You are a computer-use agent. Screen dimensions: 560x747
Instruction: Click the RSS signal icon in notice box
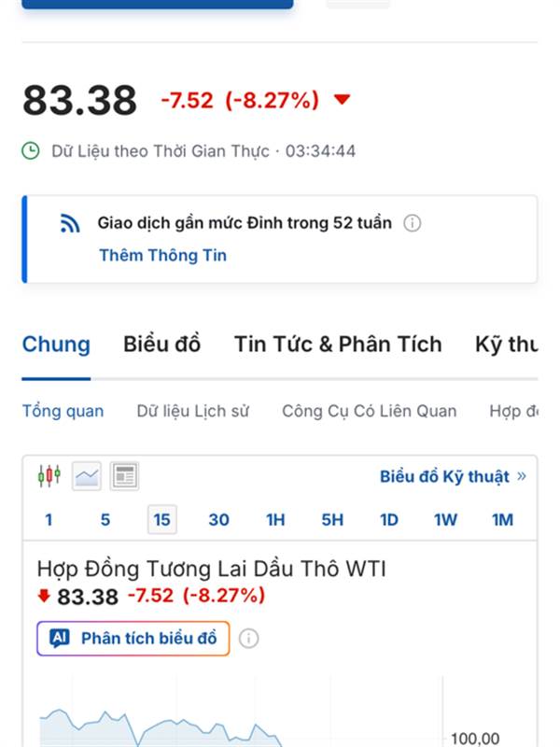71,223
